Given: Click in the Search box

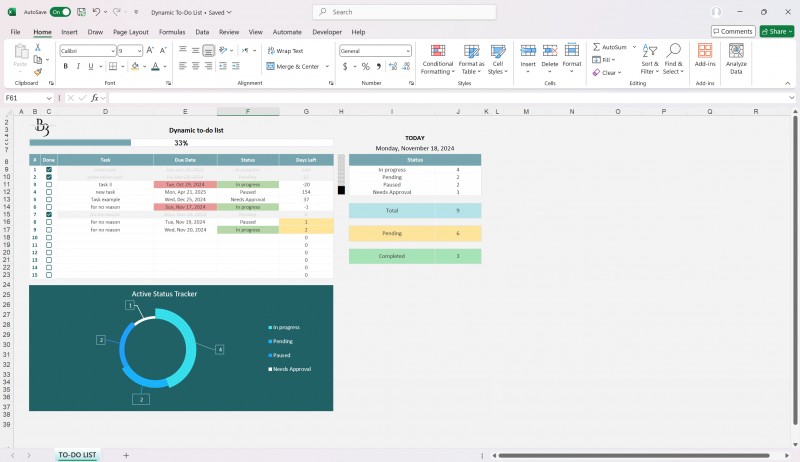Looking at the screenshot, I should coord(404,12).
